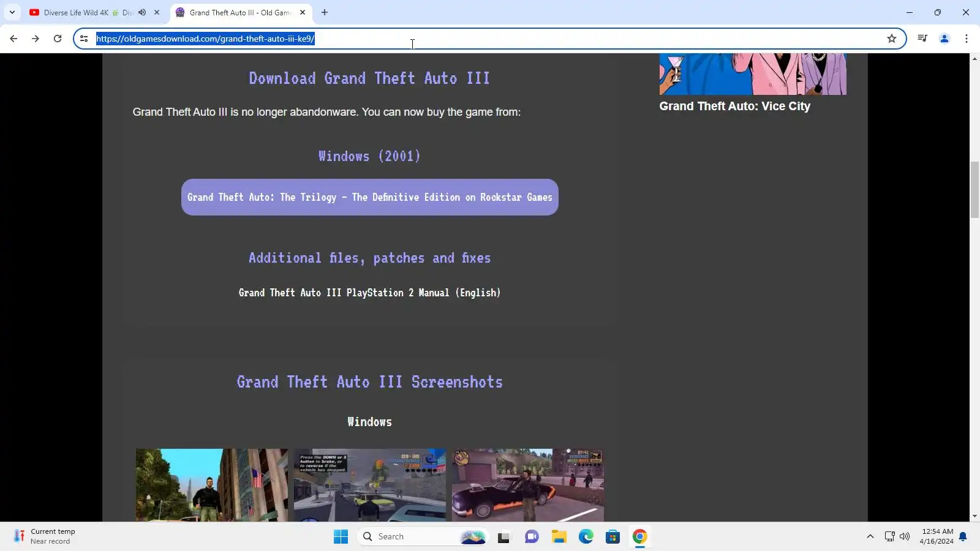Open third GTA III screenshot with burning car

click(x=528, y=485)
